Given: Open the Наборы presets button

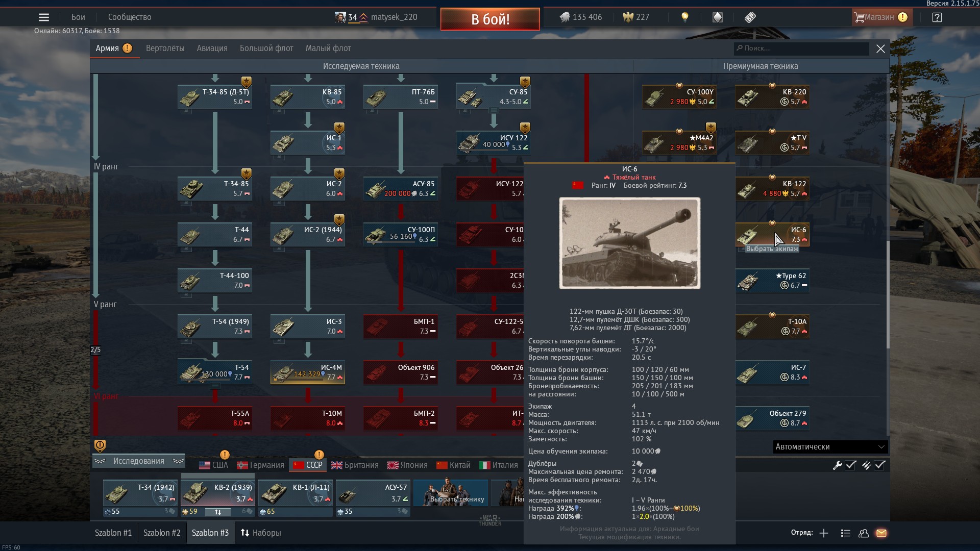Looking at the screenshot, I should click(x=261, y=533).
